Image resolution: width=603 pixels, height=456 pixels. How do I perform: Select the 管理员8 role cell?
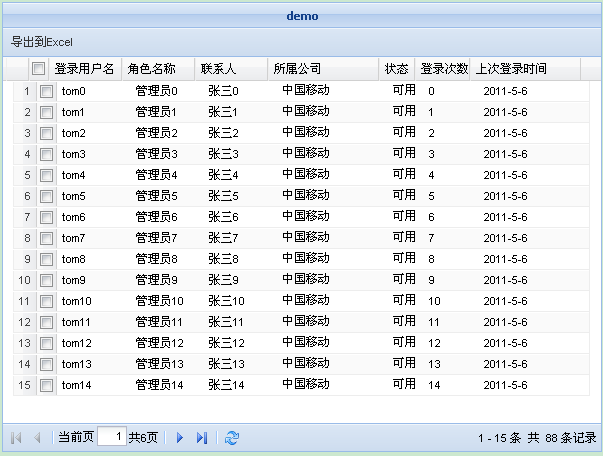tap(156, 259)
